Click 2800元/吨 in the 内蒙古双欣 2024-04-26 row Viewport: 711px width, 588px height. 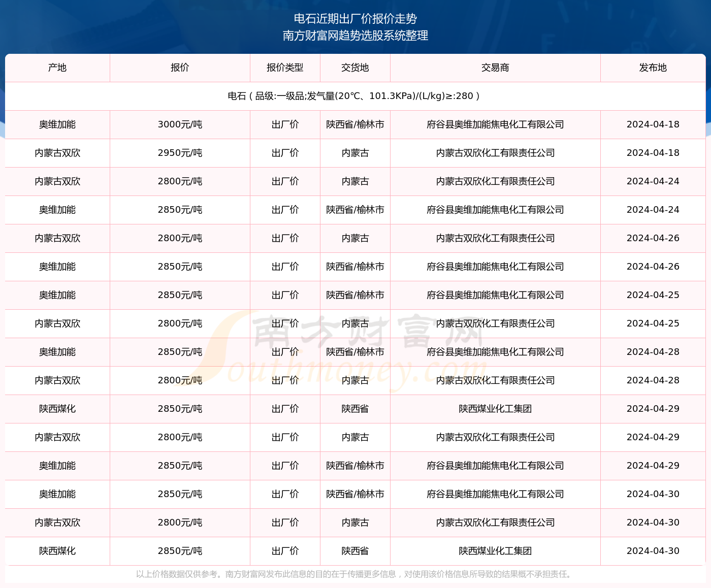point(180,238)
